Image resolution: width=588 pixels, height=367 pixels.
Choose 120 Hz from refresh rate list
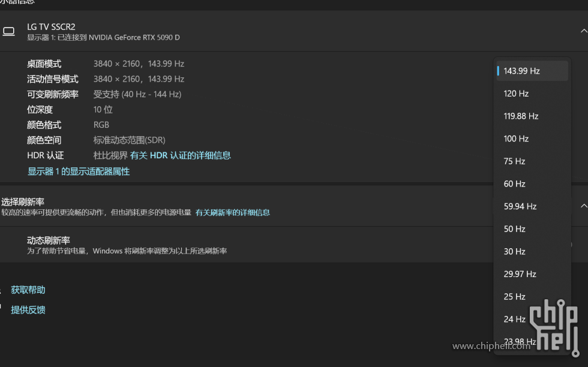click(516, 94)
